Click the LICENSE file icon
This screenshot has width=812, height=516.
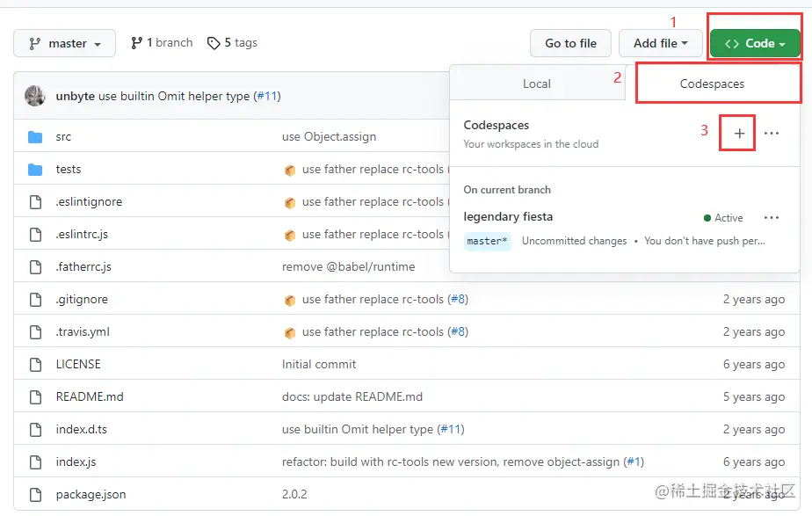tap(35, 365)
